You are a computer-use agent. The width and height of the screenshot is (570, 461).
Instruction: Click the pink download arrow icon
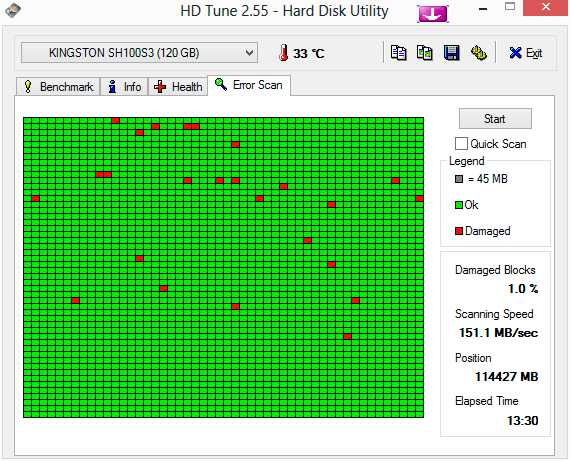click(432, 14)
